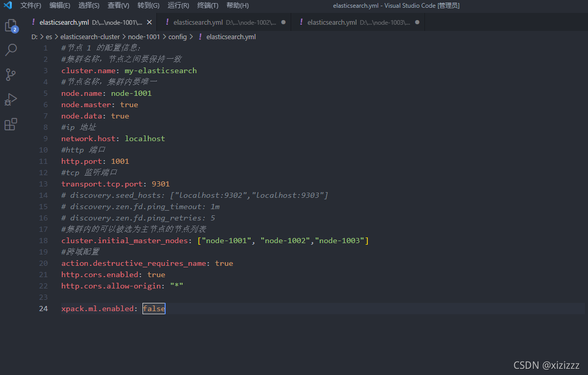Open Run and Debug view

(11, 99)
